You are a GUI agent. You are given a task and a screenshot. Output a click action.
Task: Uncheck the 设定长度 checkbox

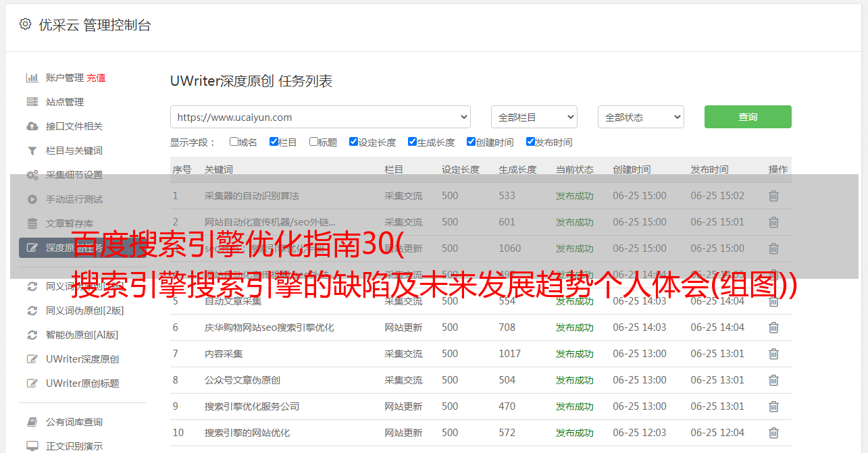tap(353, 142)
